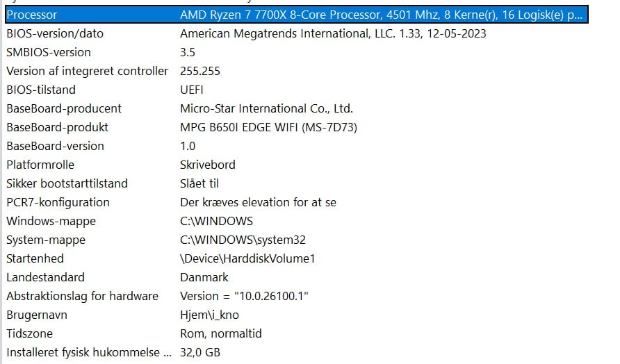Select the System-mappe row
This screenshot has height=364, width=620.
click(46, 240)
